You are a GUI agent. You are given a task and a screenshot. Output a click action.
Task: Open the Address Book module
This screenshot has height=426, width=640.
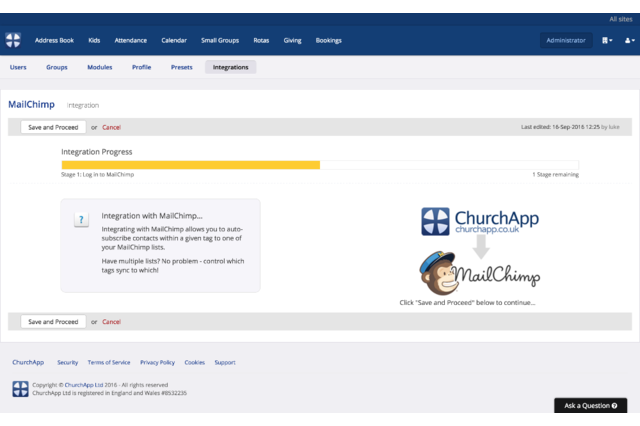click(54, 41)
